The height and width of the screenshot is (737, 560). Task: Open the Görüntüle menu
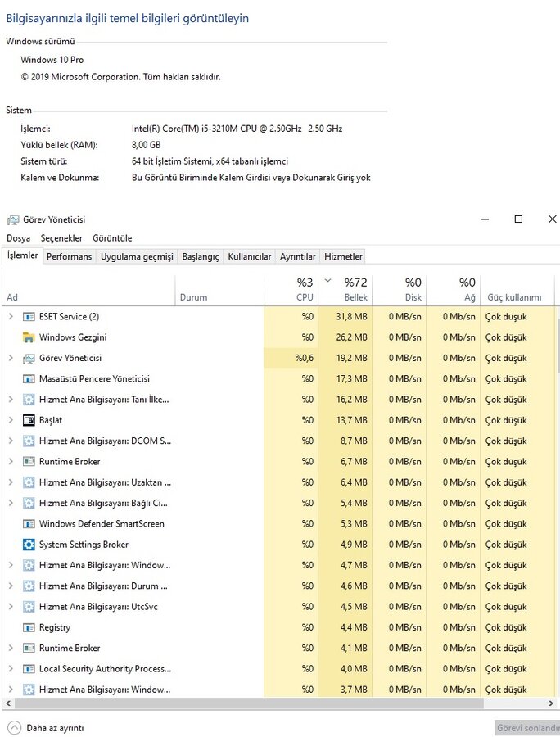pos(112,238)
